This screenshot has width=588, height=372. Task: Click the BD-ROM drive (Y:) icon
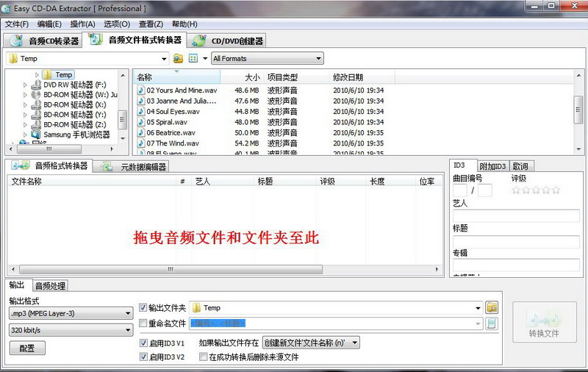click(x=36, y=115)
